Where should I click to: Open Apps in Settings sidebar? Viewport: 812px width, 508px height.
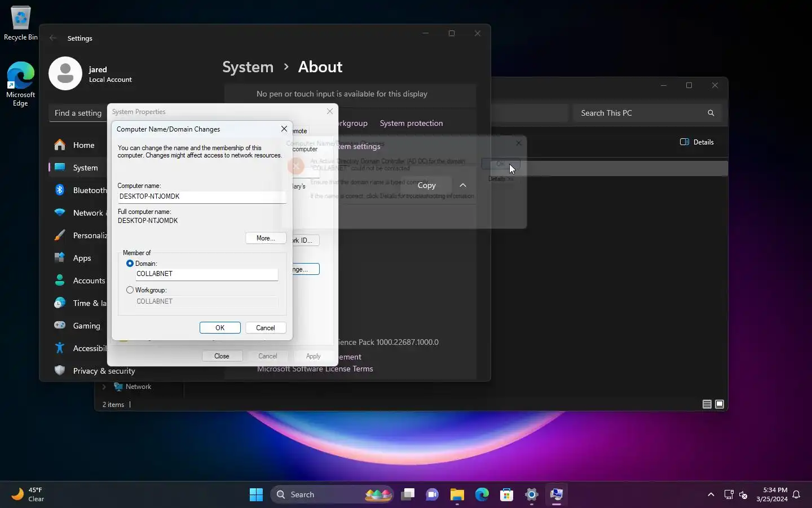tap(77, 258)
